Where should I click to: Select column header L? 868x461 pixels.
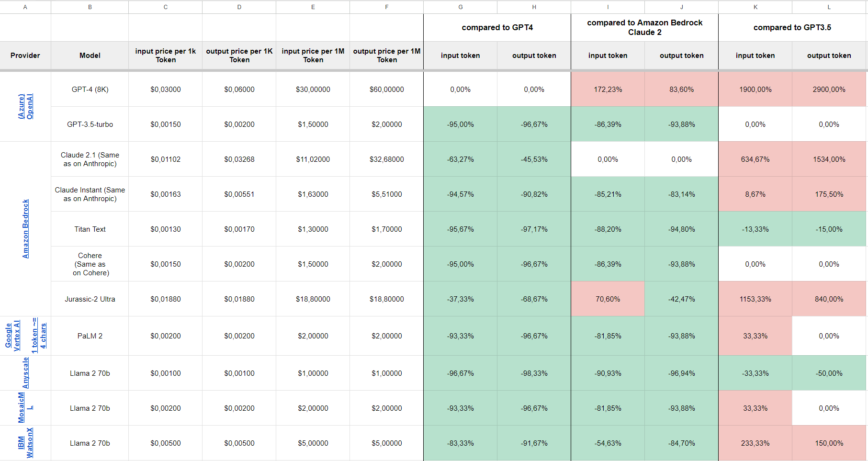pyautogui.click(x=829, y=7)
